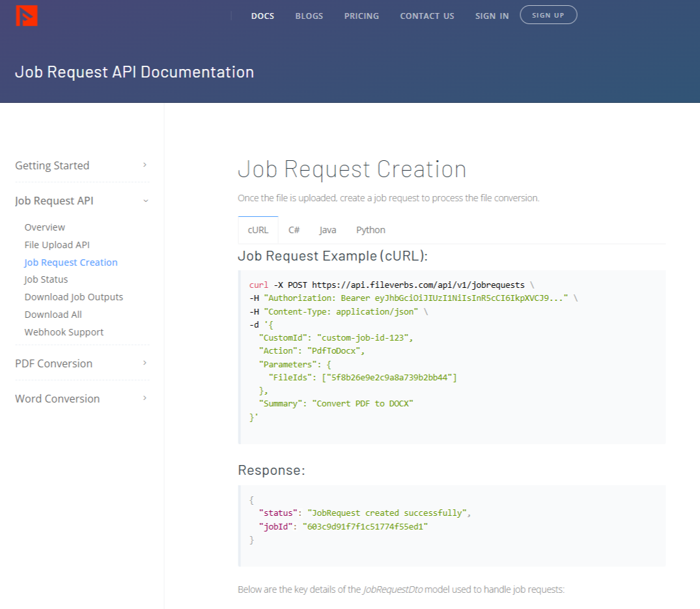Image resolution: width=700 pixels, height=609 pixels.
Task: Open the Job Status sidebar link
Action: 46,279
